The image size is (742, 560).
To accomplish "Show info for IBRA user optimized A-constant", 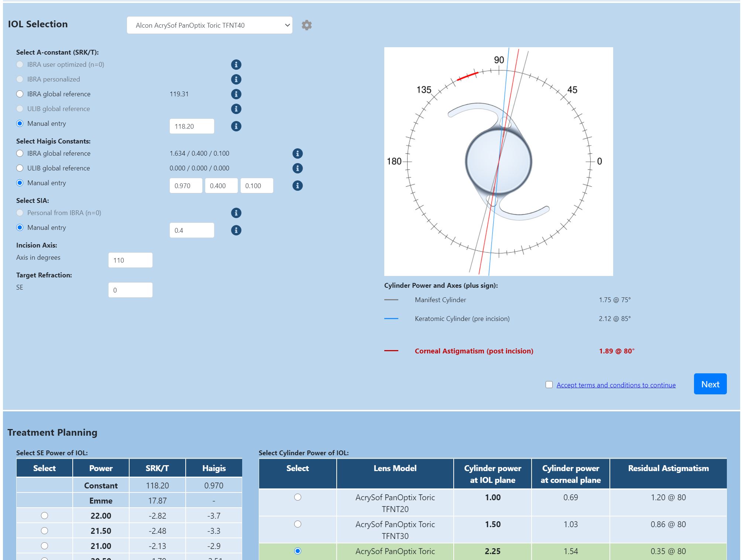I will [236, 65].
